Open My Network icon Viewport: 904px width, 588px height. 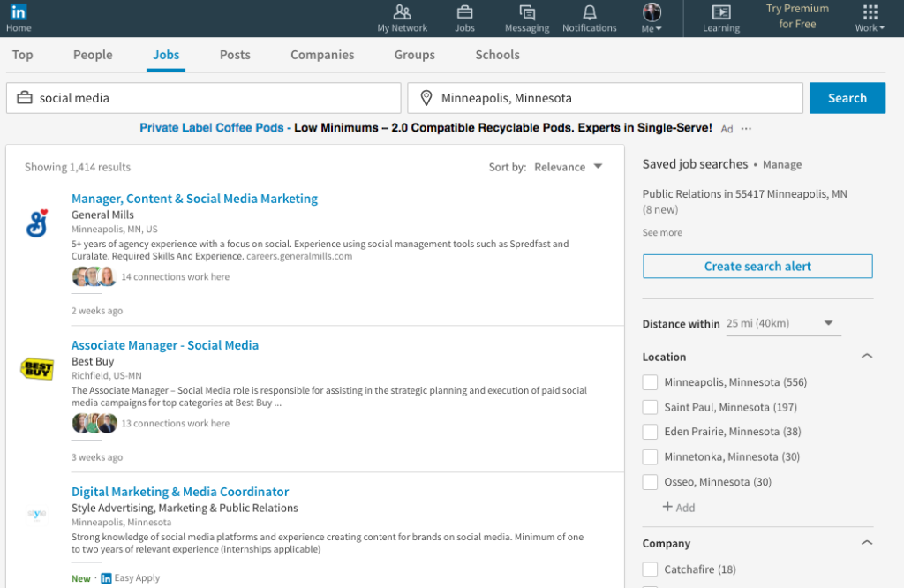402,12
